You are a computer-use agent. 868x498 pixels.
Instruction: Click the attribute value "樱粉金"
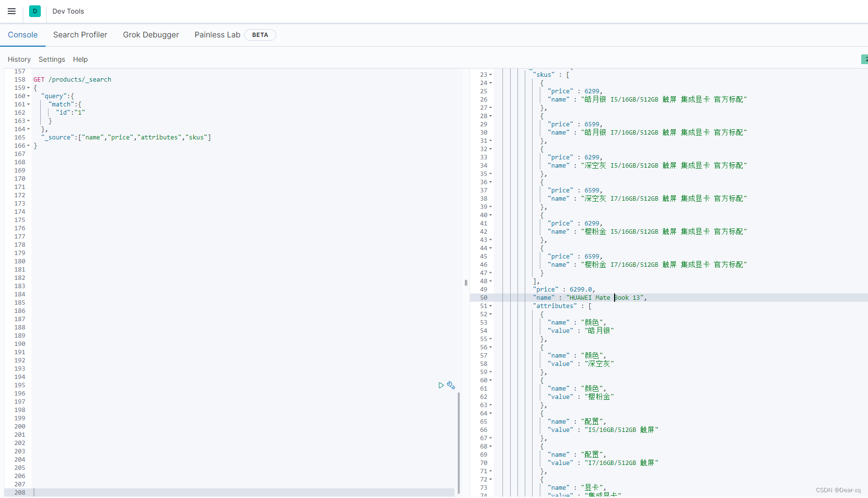point(599,397)
